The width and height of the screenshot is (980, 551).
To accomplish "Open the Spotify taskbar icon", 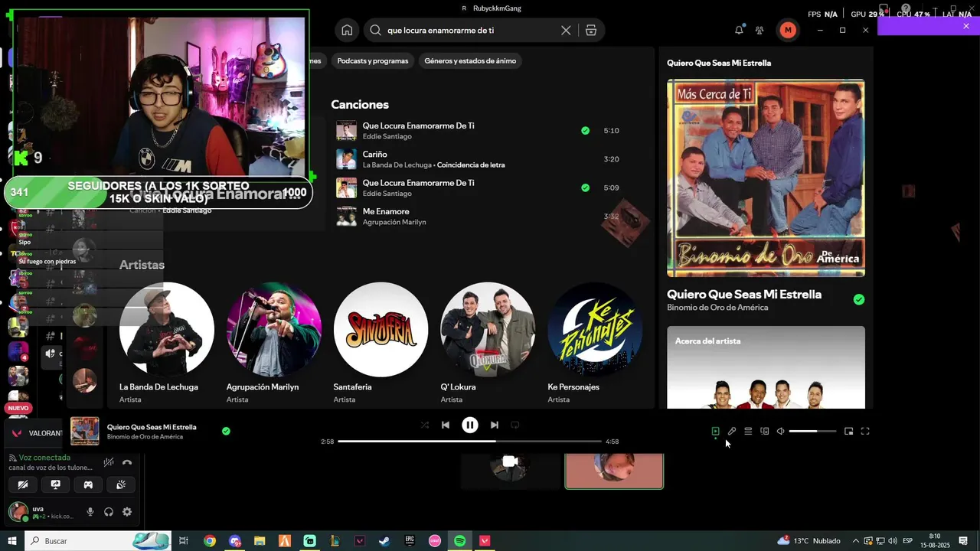I will point(459,541).
